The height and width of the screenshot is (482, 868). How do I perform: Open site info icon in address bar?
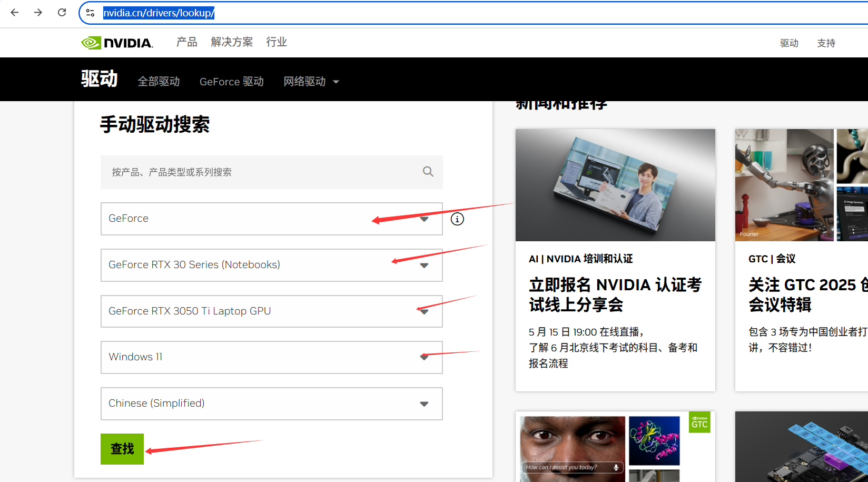[x=90, y=13]
